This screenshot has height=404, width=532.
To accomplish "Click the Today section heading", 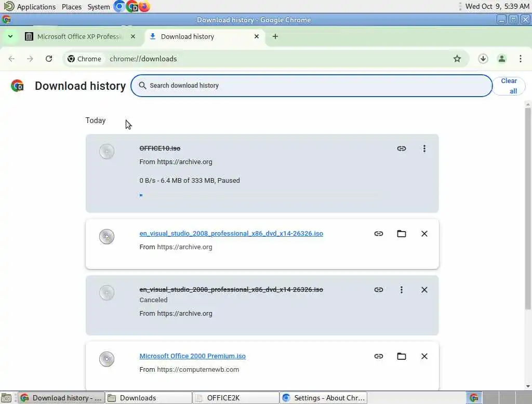I will point(96,120).
